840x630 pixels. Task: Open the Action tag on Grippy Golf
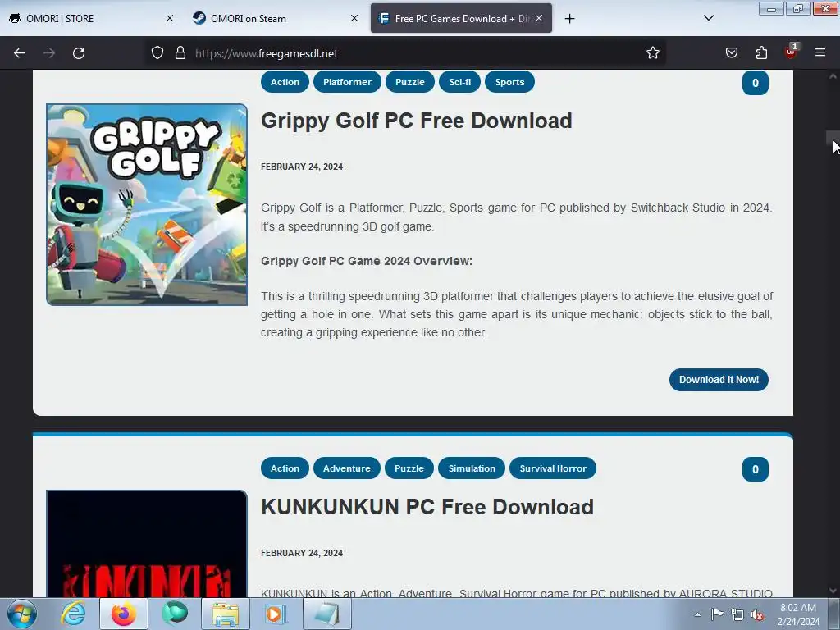click(x=285, y=82)
